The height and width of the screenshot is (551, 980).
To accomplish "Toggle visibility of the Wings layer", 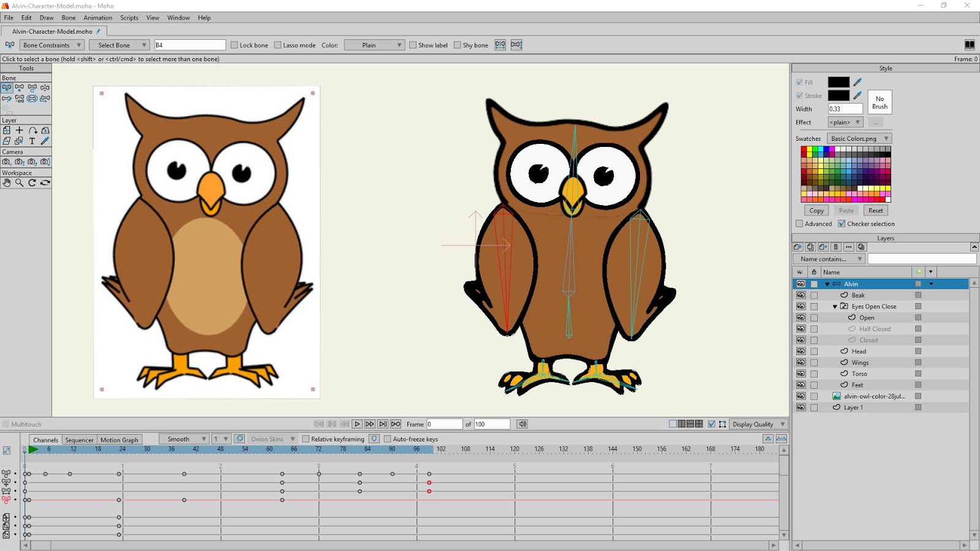I will point(801,362).
